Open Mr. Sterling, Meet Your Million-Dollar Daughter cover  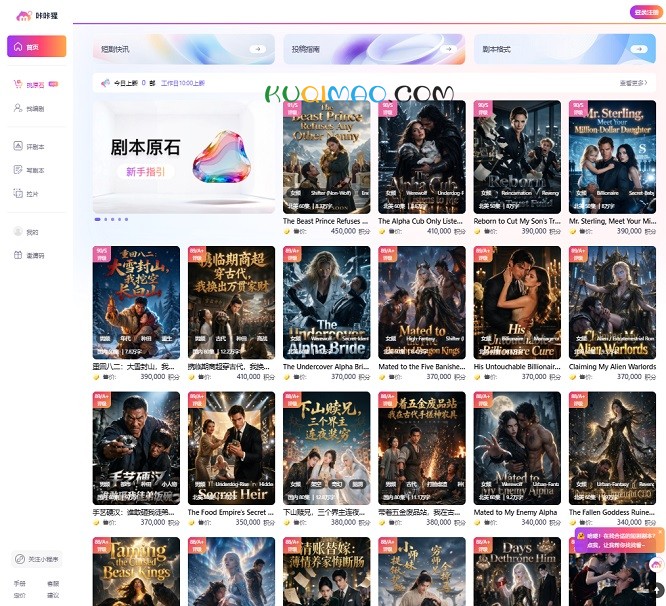pyautogui.click(x=612, y=157)
